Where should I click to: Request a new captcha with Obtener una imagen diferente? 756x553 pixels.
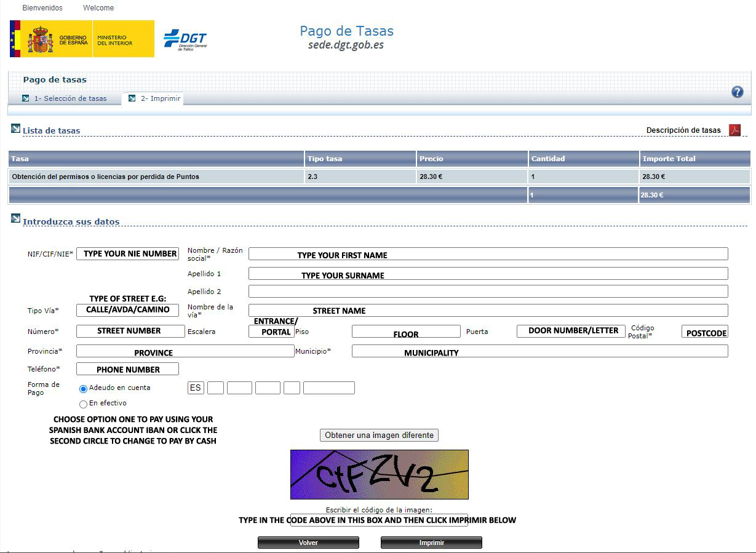[x=378, y=435]
